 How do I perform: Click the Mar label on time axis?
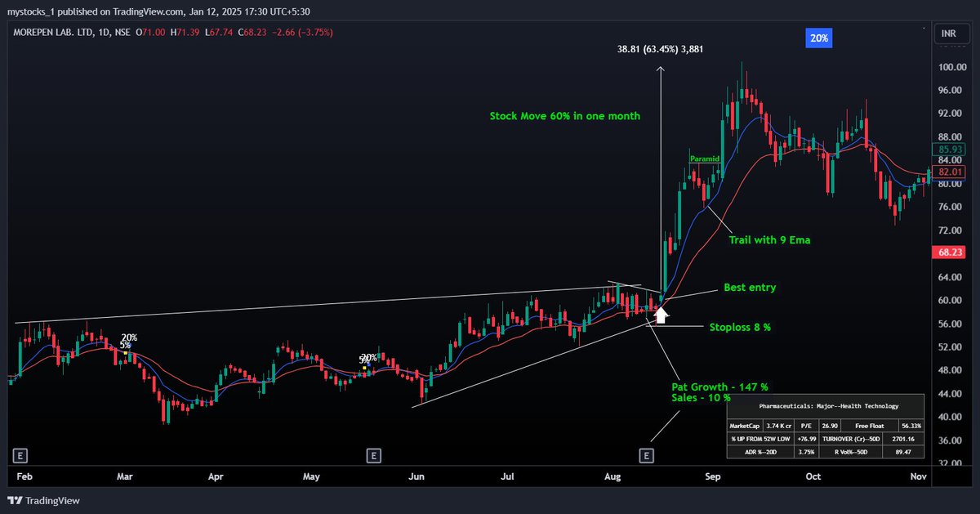coord(124,476)
